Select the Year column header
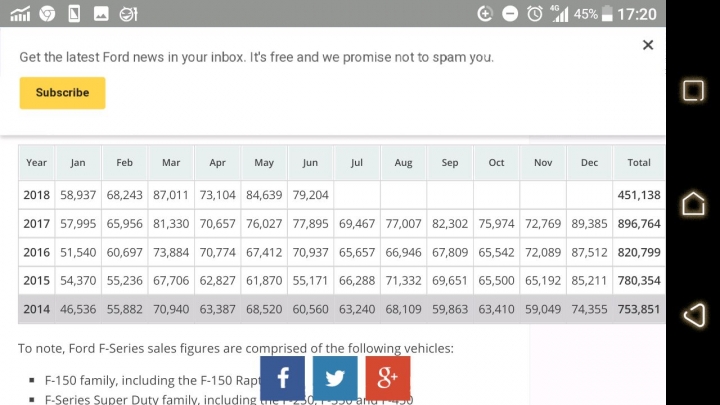Viewport: 720px width, 405px height. coord(36,163)
